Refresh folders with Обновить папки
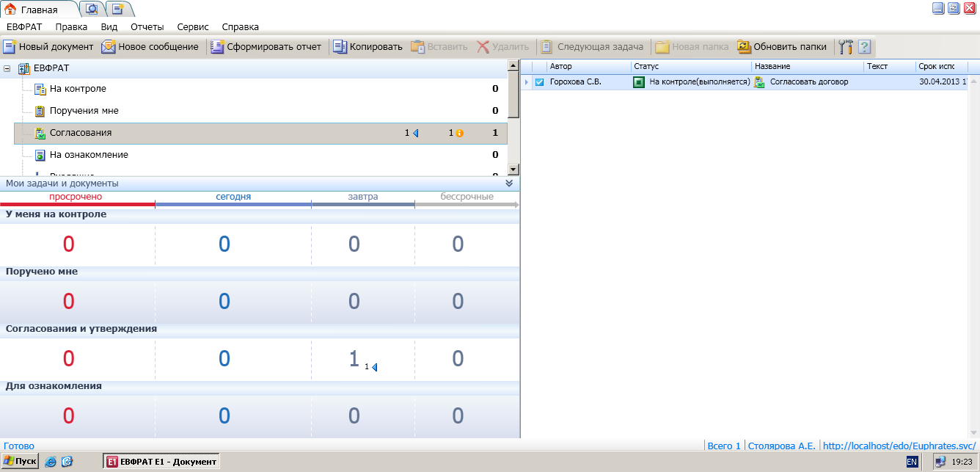This screenshot has width=980, height=472. point(782,47)
